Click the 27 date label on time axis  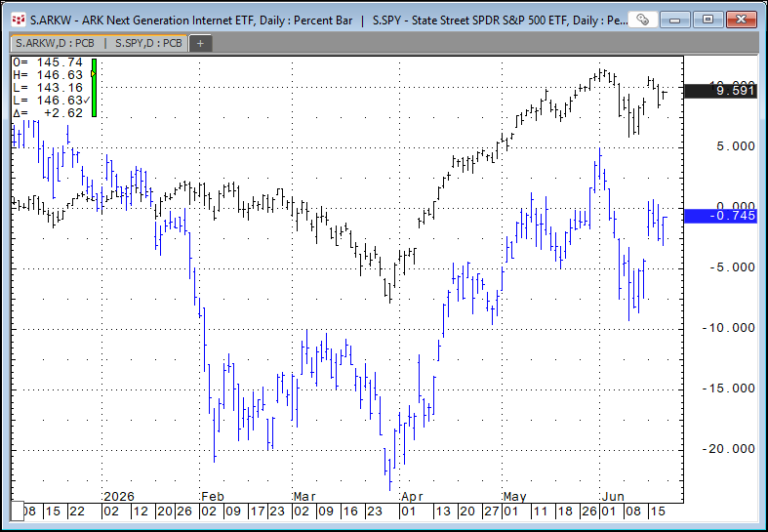click(492, 512)
